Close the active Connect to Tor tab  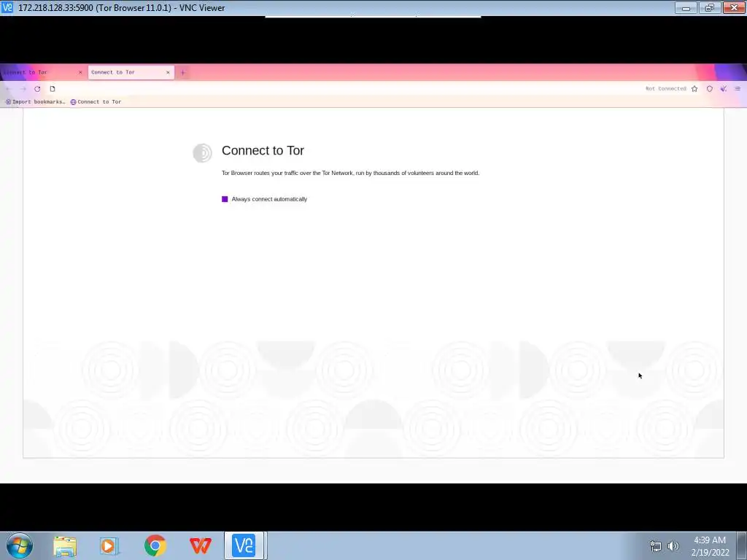(x=168, y=72)
